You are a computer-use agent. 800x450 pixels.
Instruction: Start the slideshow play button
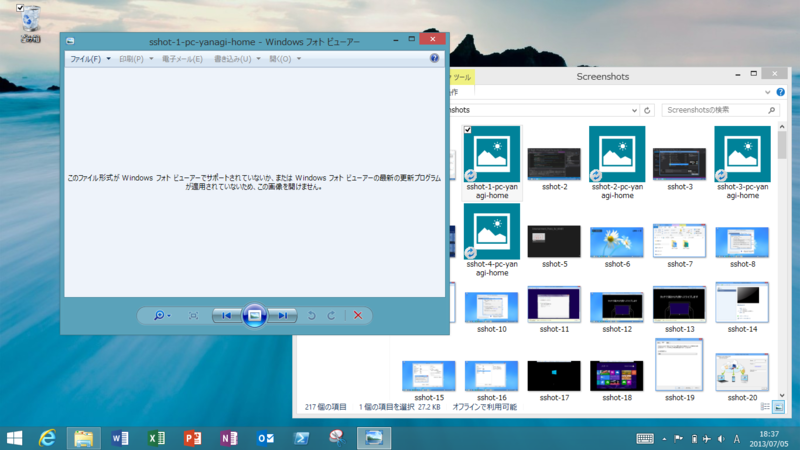coord(255,316)
